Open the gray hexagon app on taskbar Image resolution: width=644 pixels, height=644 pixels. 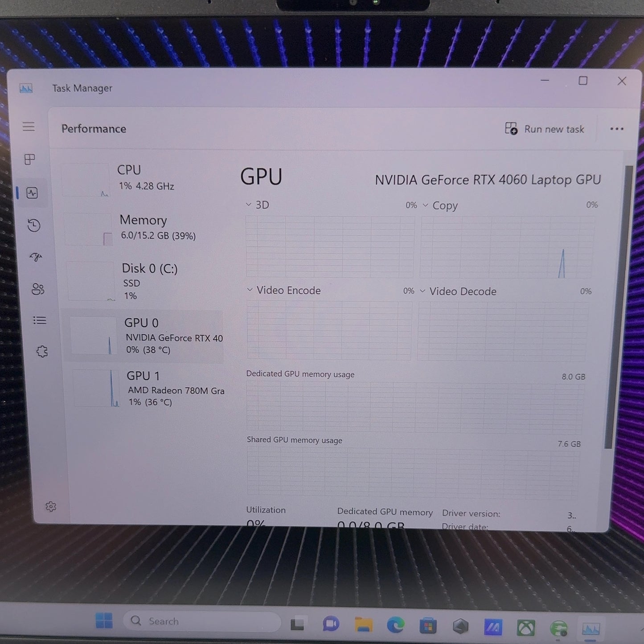tap(460, 627)
